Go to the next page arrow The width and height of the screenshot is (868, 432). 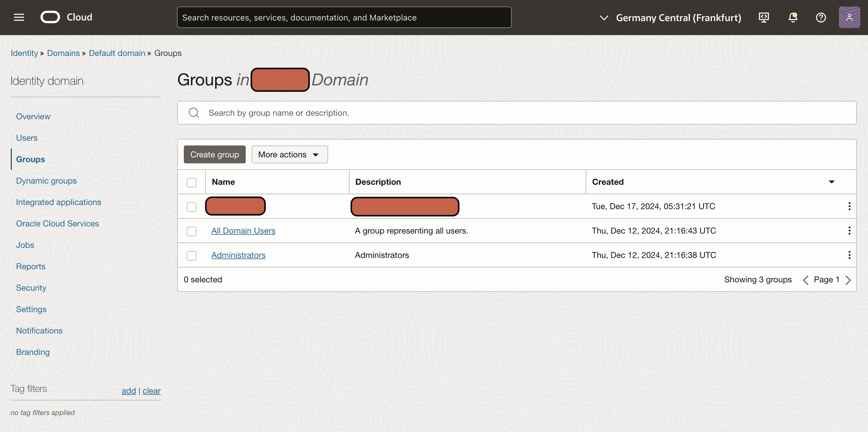click(x=848, y=280)
